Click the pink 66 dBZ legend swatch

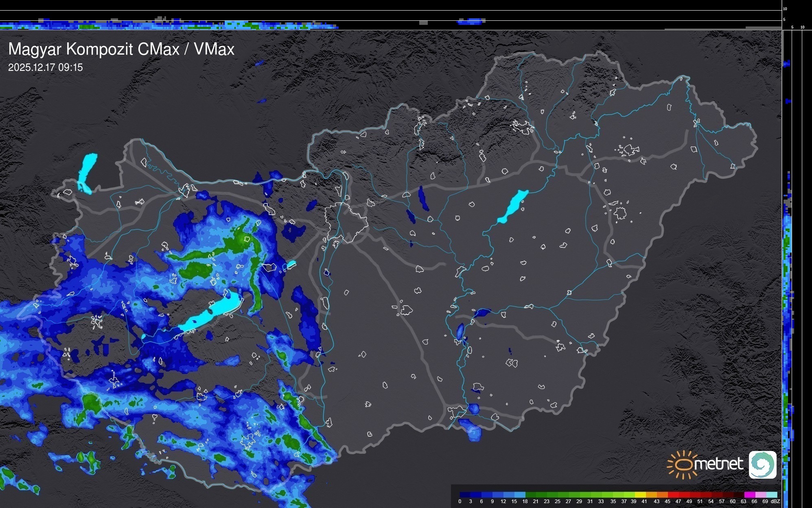[x=760, y=495]
